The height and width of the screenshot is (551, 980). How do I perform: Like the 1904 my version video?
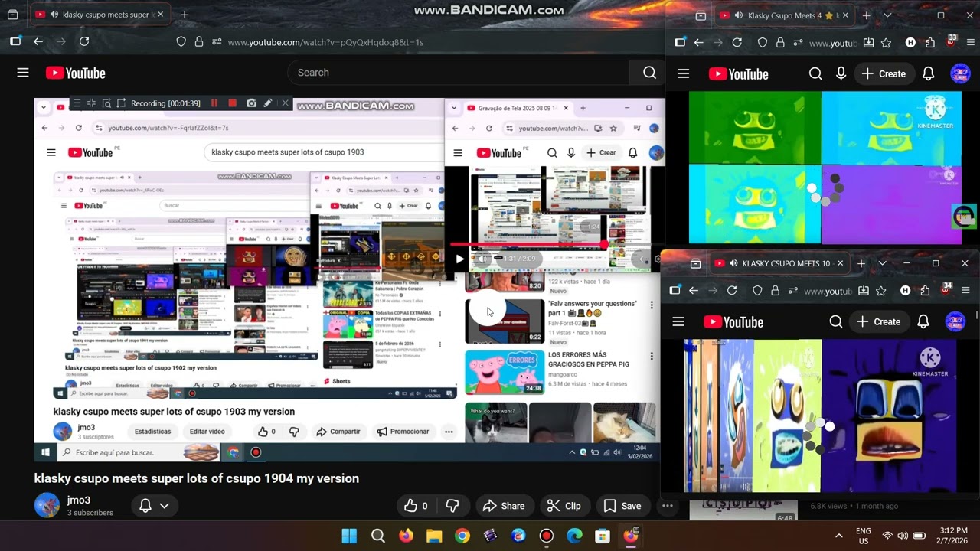416,506
